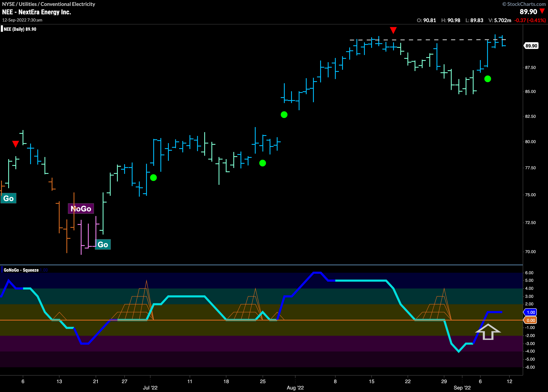Click the Jul '22 date axis label
The width and height of the screenshot is (548, 392).
[150, 388]
